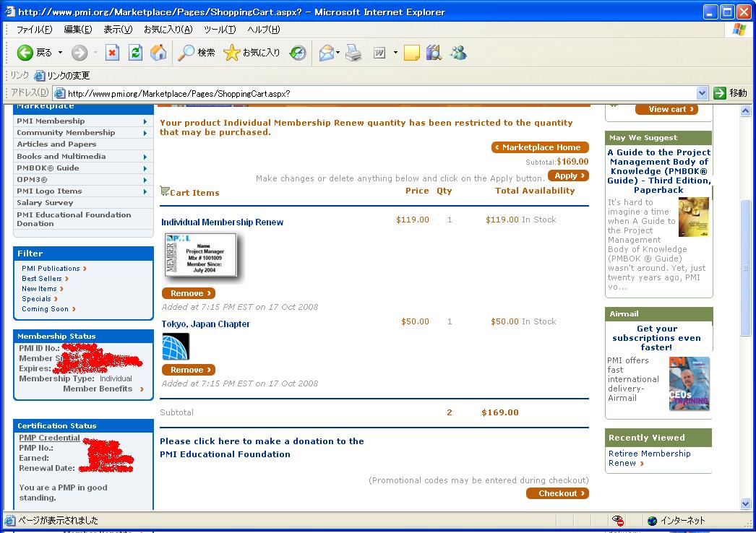This screenshot has width=756, height=533.
Task: Expand the PMI Membership submenu arrow
Action: point(145,121)
